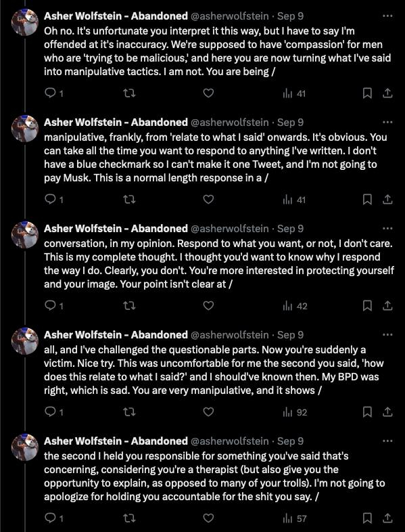Open Asher Wolfstein - Abandoned name on fourth tweet
405x532 pixels.
coord(116,334)
